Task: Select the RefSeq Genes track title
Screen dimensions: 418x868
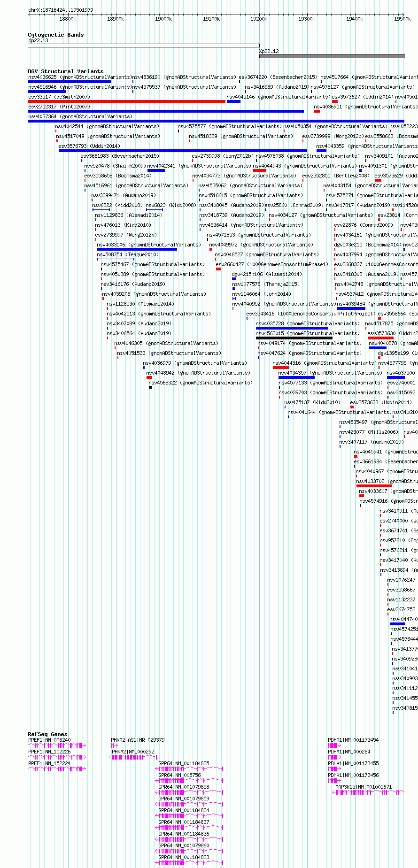Action: click(x=47, y=734)
